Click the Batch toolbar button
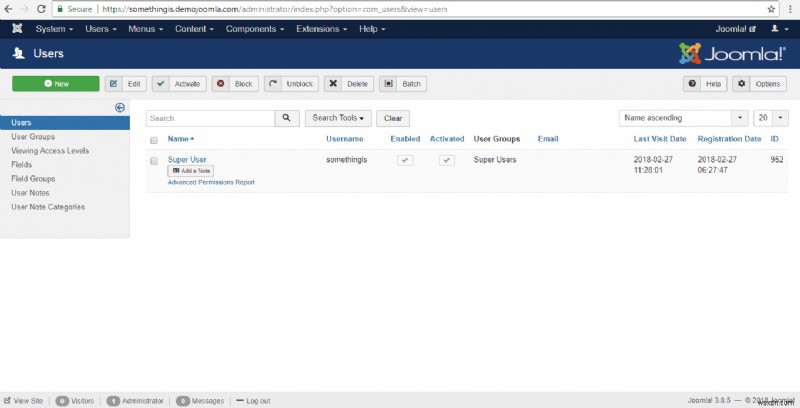 tap(403, 84)
